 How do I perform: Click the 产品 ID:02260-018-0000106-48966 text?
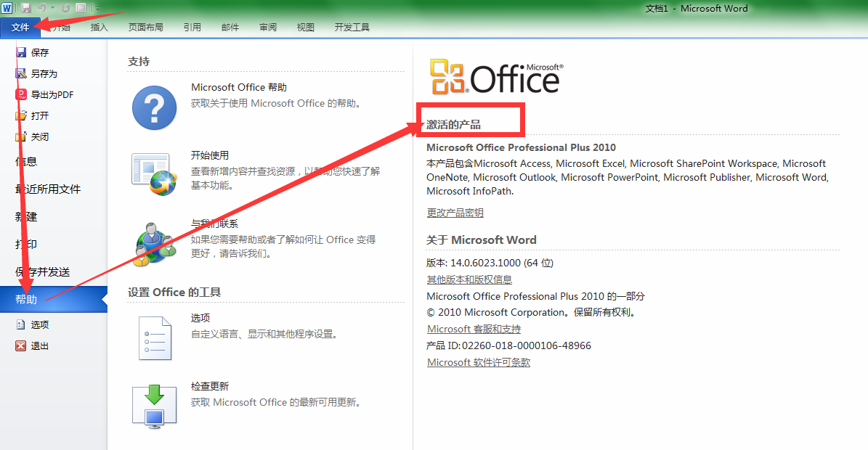[508, 345]
